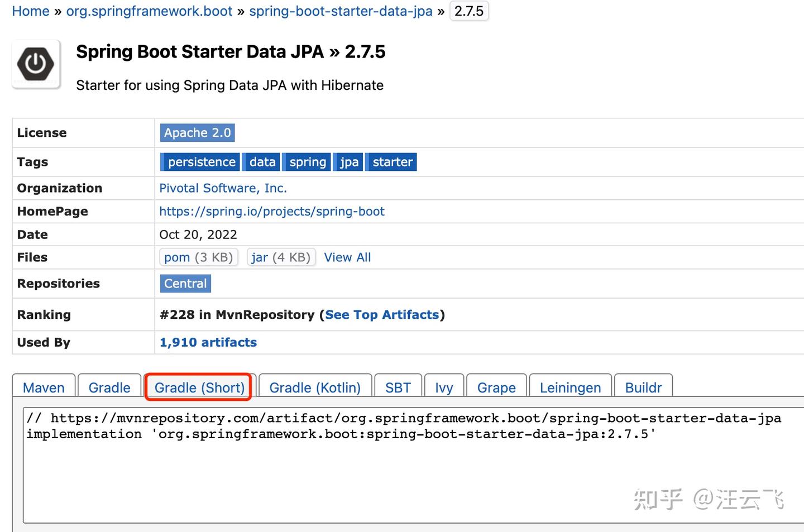The image size is (804, 532).
Task: Download the pom (3 KB) file
Action: (199, 257)
